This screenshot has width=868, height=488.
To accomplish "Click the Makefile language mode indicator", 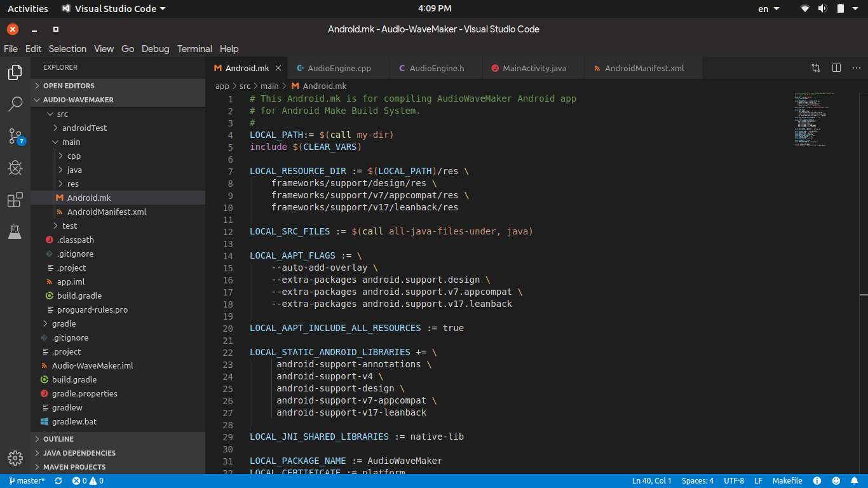I will (787, 481).
